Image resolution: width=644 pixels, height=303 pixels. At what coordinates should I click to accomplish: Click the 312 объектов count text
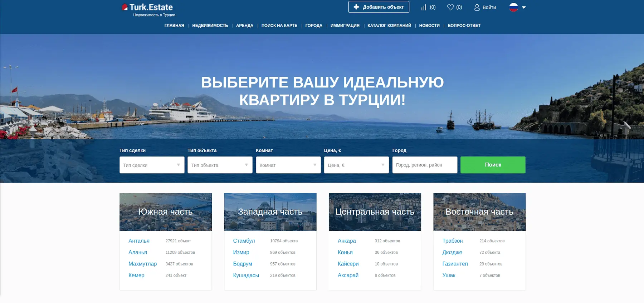(x=387, y=241)
